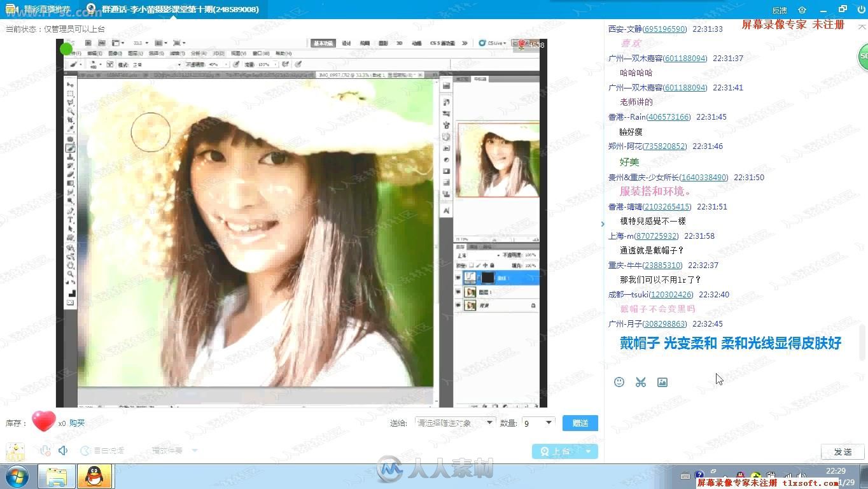
Task: Open the CS Live dropdown
Action: click(492, 43)
